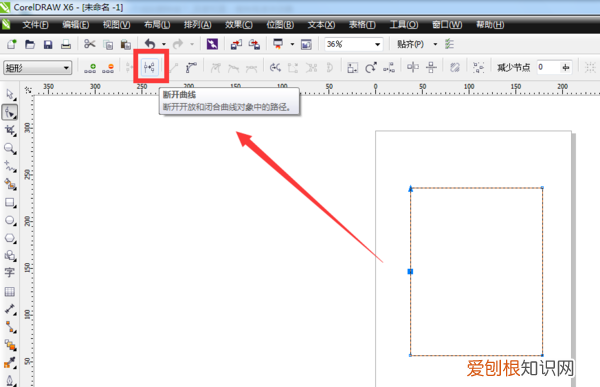Open the options checklist icon
The height and width of the screenshot is (387, 600).
click(449, 44)
